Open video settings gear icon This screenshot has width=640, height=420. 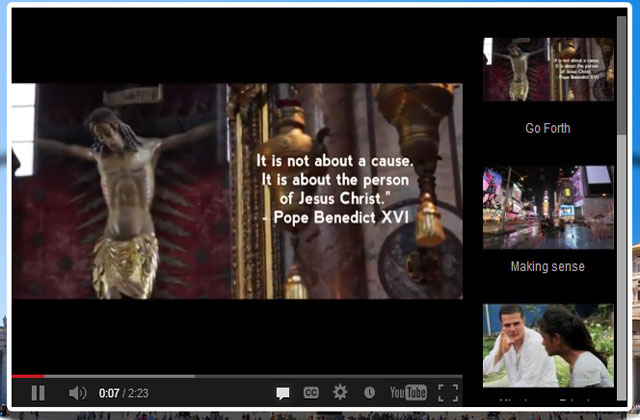coord(340,392)
